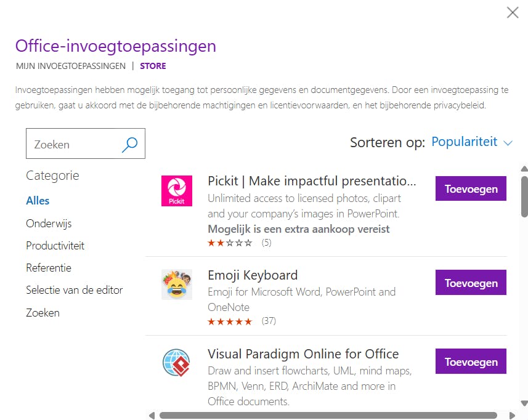Click the Emoji Keyboard add-in icon
528x420 pixels.
(176, 285)
